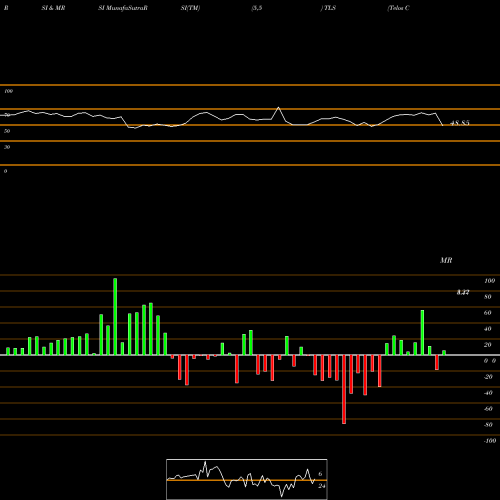This screenshot has height=500, width=500.
Task: Click the longest red MR bar
Action: click(x=344, y=389)
